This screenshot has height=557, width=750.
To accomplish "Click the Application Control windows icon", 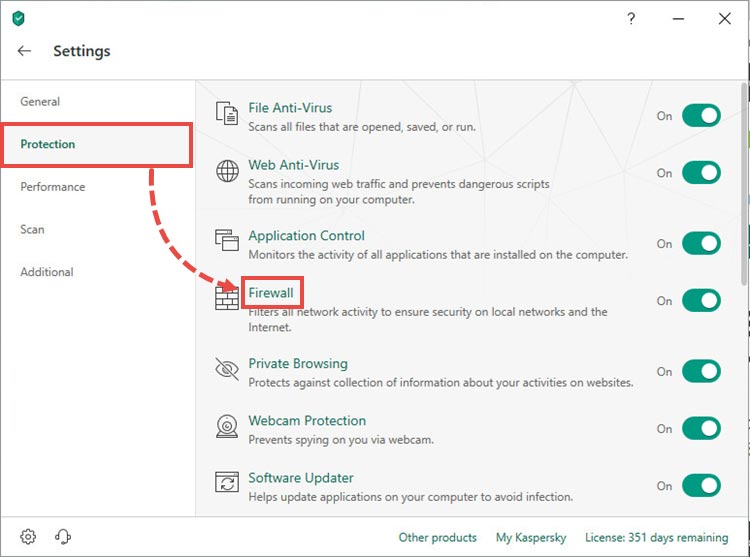I will point(227,240).
